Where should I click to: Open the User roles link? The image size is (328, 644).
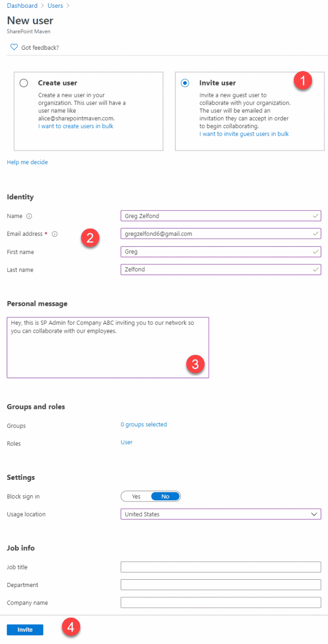click(x=126, y=443)
